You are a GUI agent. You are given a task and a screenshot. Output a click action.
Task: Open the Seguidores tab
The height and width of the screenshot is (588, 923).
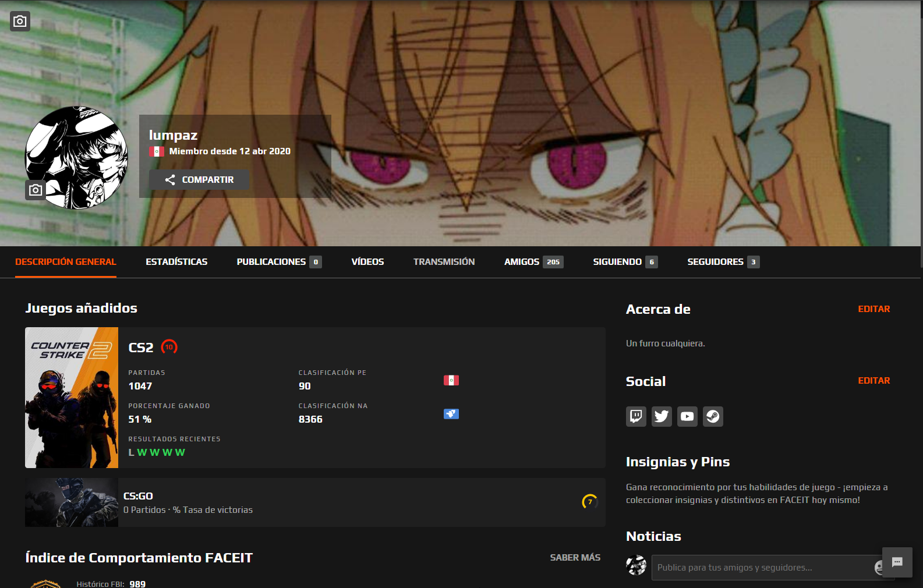click(x=723, y=262)
